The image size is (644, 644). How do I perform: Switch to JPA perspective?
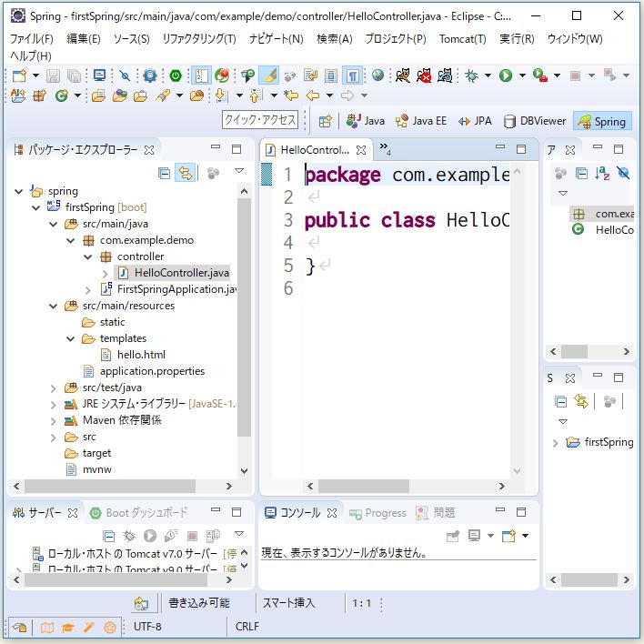point(475,121)
